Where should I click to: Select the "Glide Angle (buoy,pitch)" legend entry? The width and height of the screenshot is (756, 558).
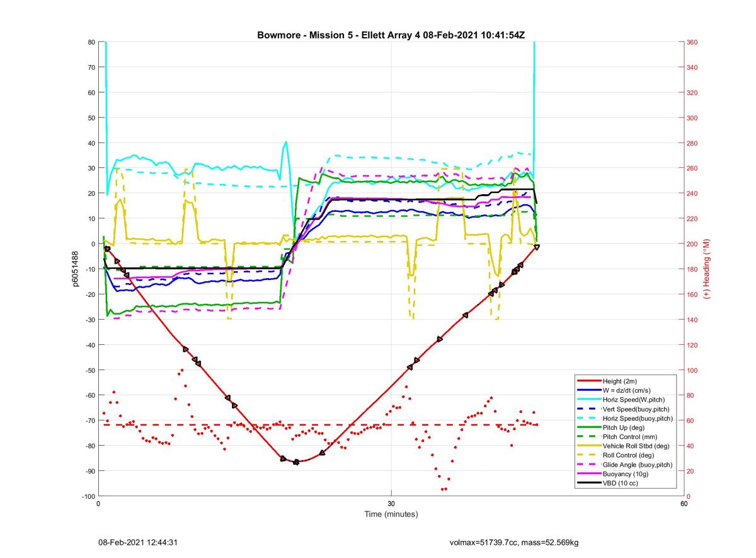(638, 465)
